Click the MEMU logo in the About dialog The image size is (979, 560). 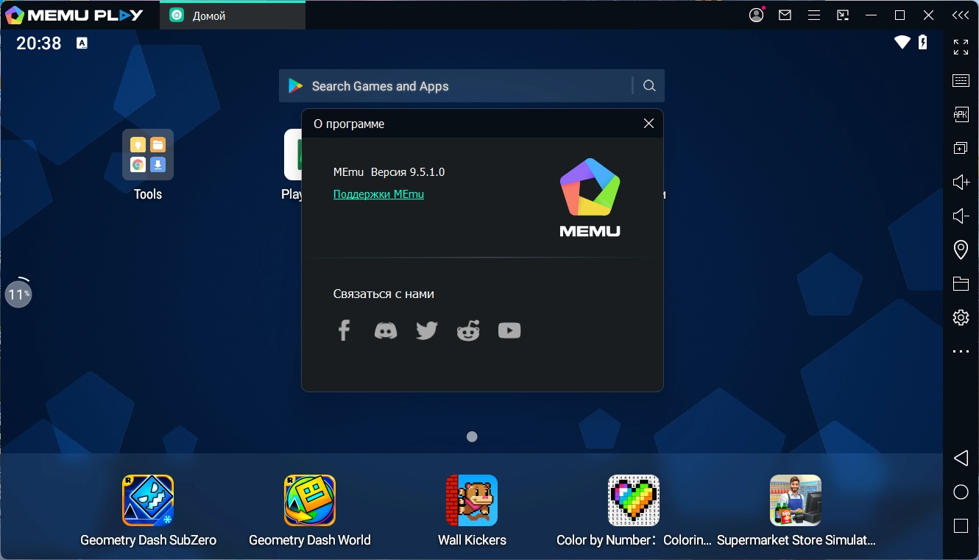(x=590, y=197)
